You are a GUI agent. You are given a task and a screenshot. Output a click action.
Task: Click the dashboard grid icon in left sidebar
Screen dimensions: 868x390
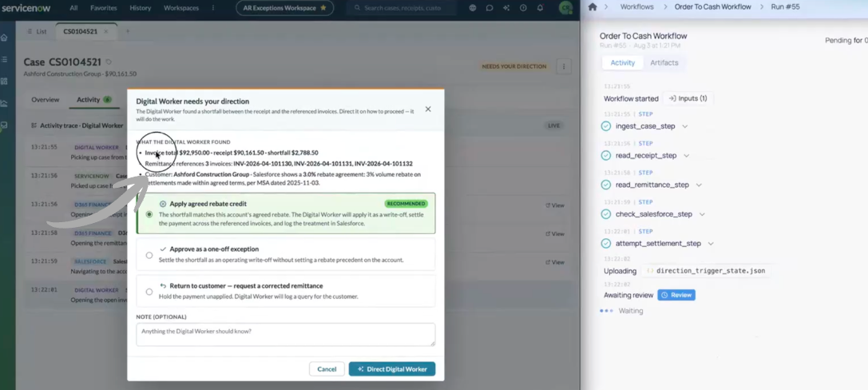[5, 81]
